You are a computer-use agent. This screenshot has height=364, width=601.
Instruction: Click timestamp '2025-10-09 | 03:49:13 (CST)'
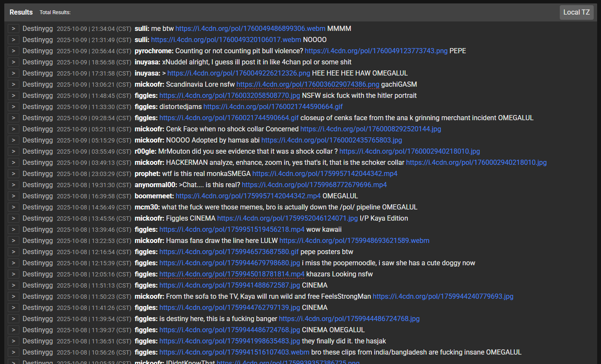click(x=94, y=162)
